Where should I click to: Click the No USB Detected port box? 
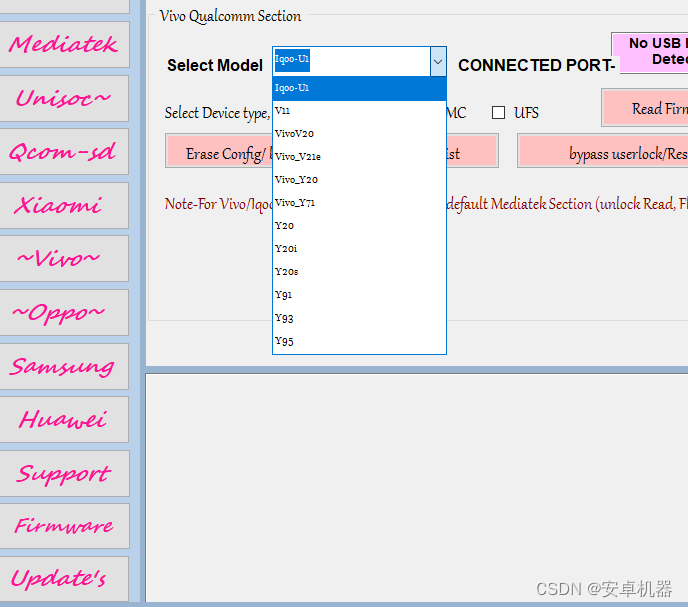coord(650,52)
